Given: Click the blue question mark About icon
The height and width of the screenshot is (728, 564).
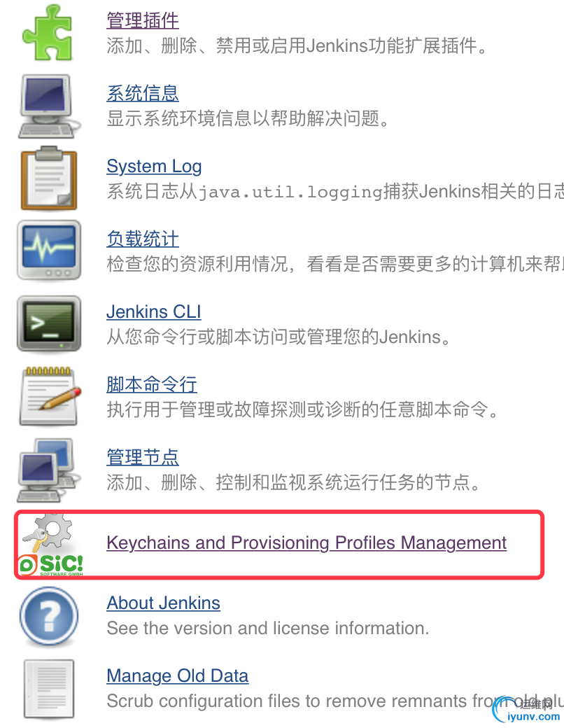Looking at the screenshot, I should pos(49,617).
